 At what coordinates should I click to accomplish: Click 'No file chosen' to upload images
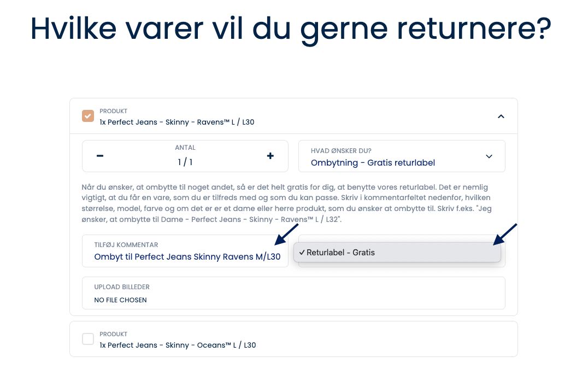pyautogui.click(x=120, y=300)
